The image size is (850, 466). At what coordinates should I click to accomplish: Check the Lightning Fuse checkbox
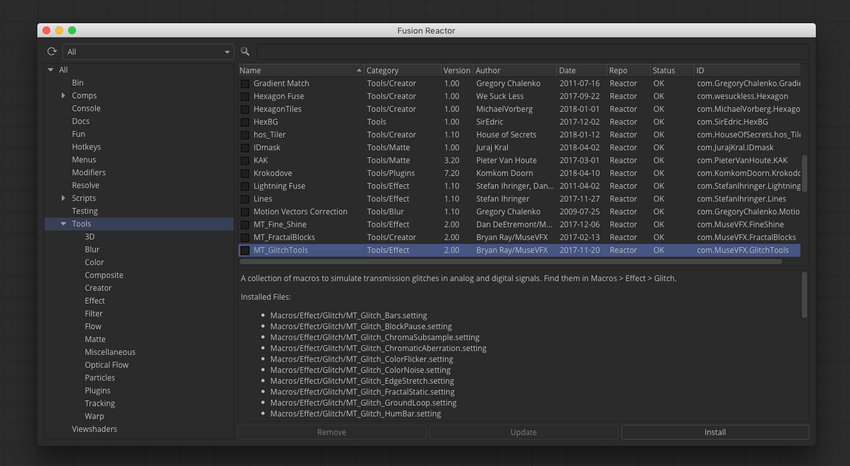pyautogui.click(x=245, y=186)
